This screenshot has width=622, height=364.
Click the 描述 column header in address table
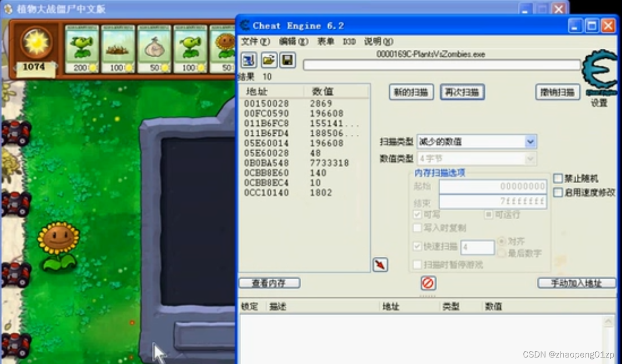pos(322,306)
